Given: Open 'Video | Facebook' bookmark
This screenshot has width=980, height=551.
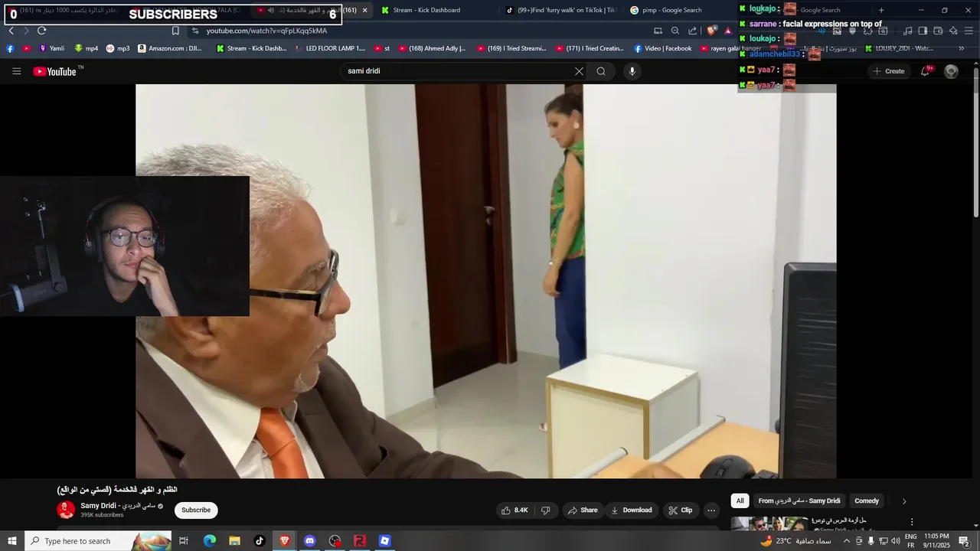Looking at the screenshot, I should (662, 48).
